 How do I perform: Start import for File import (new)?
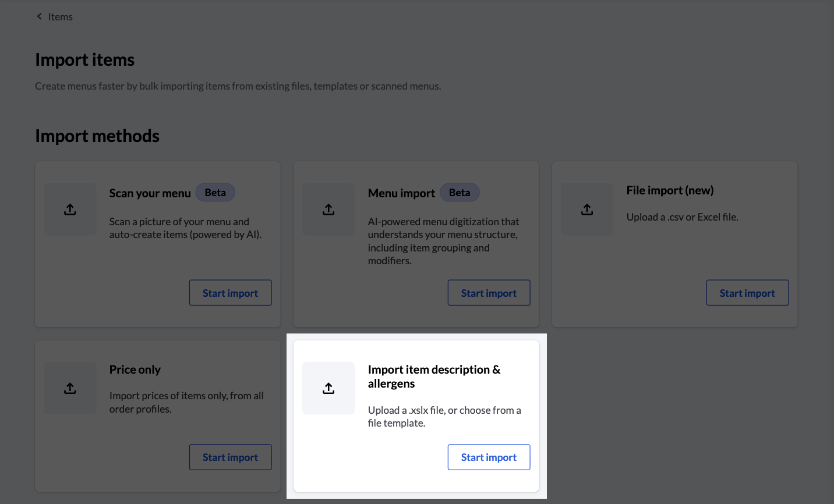(747, 292)
